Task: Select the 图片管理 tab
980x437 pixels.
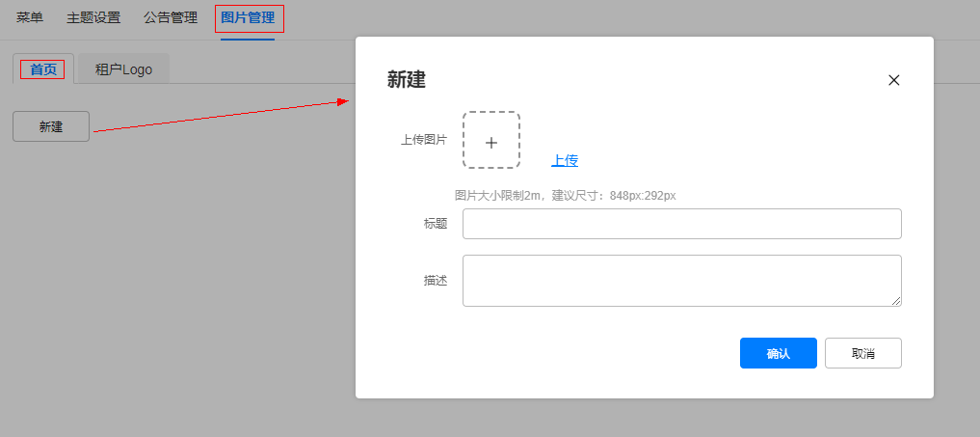Action: [248, 18]
